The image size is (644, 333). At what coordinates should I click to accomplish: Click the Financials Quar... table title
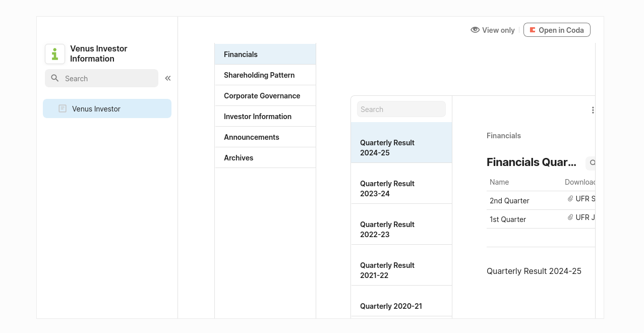coord(532,162)
